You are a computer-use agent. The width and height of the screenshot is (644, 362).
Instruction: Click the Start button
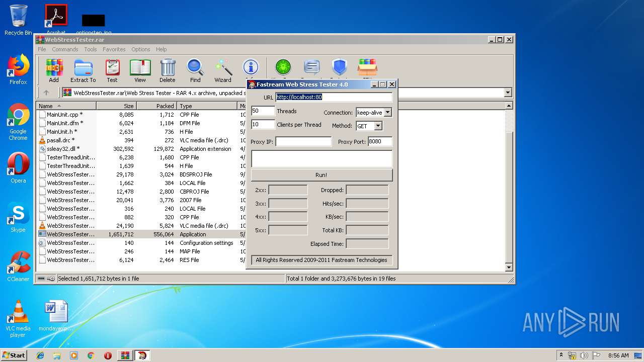click(14, 355)
